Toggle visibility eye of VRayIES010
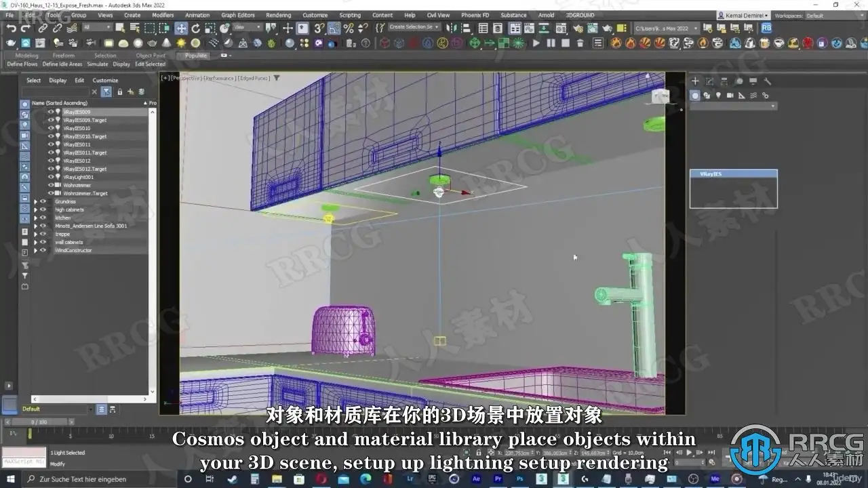The width and height of the screenshot is (868, 488). (51, 128)
